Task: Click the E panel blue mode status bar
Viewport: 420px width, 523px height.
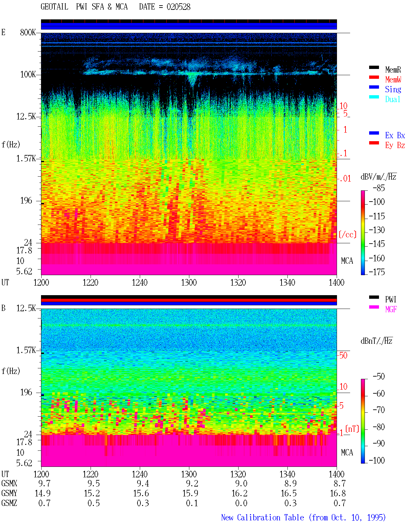Action: [x=189, y=26]
